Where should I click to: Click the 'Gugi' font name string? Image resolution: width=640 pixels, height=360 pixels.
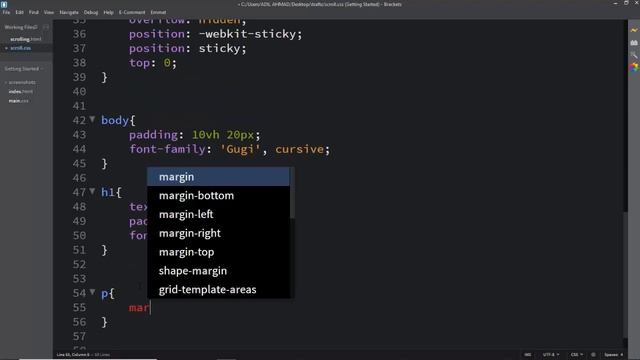(x=240, y=149)
